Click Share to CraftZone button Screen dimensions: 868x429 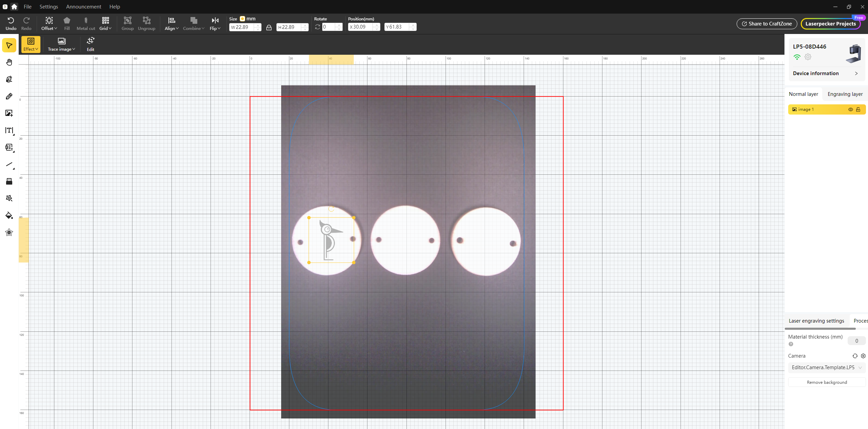coord(766,24)
